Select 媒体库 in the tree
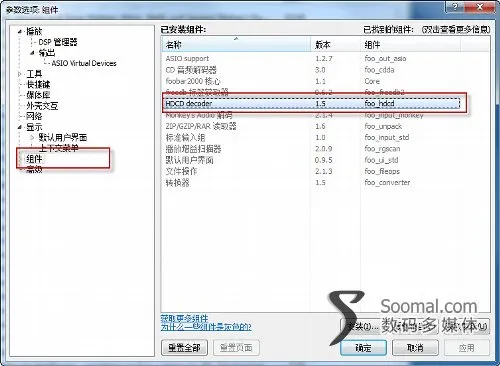The height and width of the screenshot is (366, 500). (x=38, y=95)
